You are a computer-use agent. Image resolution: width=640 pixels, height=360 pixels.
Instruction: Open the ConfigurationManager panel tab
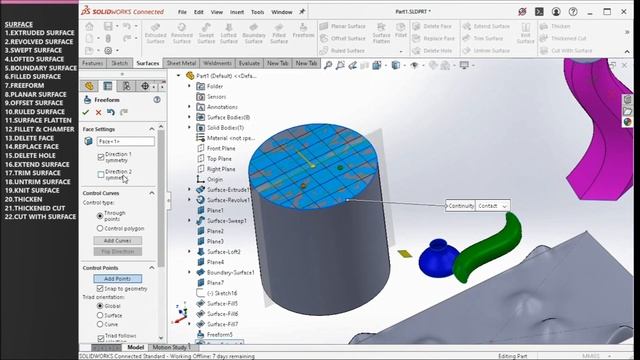pyautogui.click(x=127, y=86)
